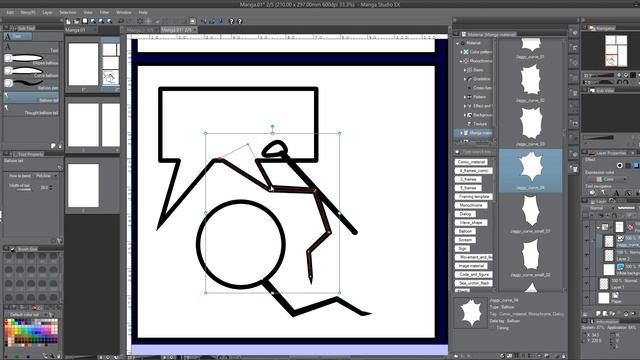Viewport: 640px width, 360px height.
Task: Expand the Manga material folder
Action: coord(461,133)
